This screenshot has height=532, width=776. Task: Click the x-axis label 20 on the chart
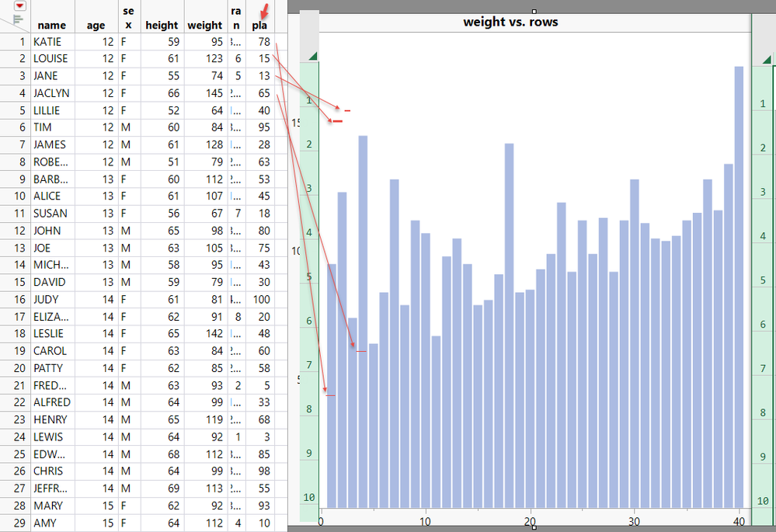tap(530, 521)
